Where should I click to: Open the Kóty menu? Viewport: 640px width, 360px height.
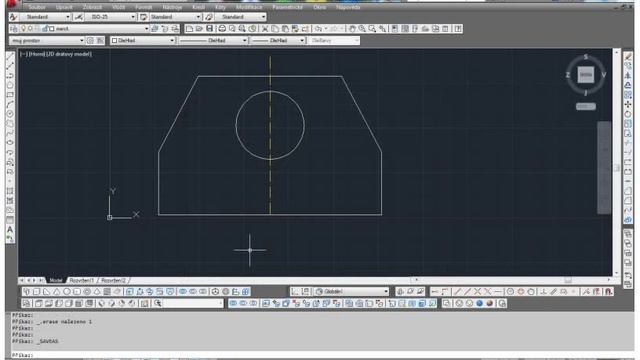pos(220,7)
